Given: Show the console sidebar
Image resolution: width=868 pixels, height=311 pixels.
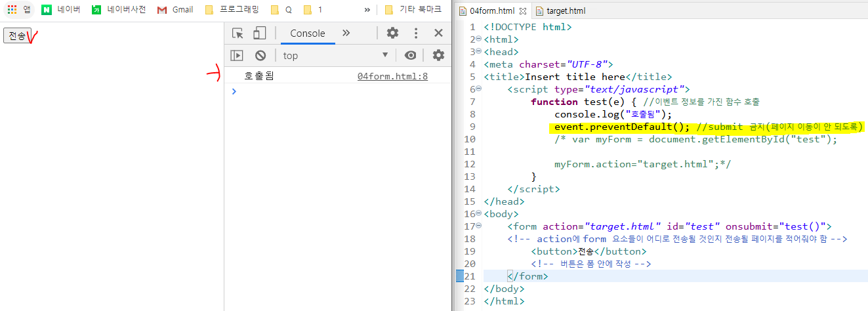Looking at the screenshot, I should pyautogui.click(x=237, y=55).
